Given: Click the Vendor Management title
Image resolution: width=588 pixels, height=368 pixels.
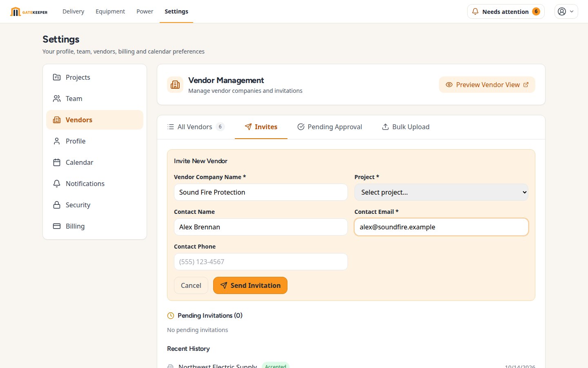Looking at the screenshot, I should [x=226, y=80].
